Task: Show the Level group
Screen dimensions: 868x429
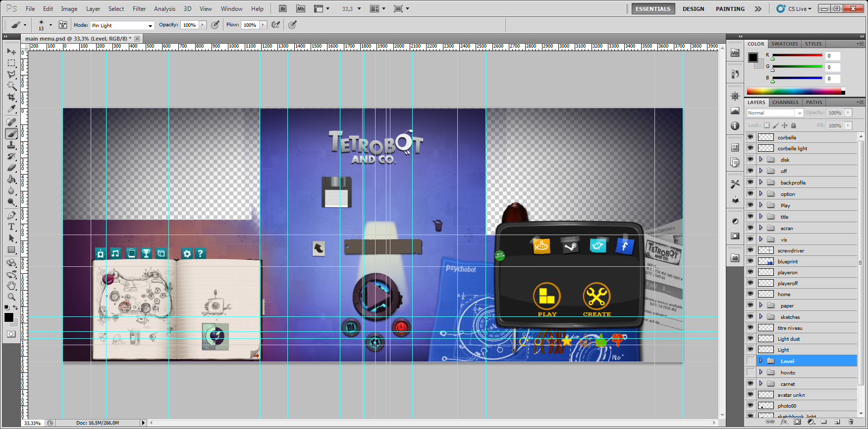Action: (x=750, y=361)
